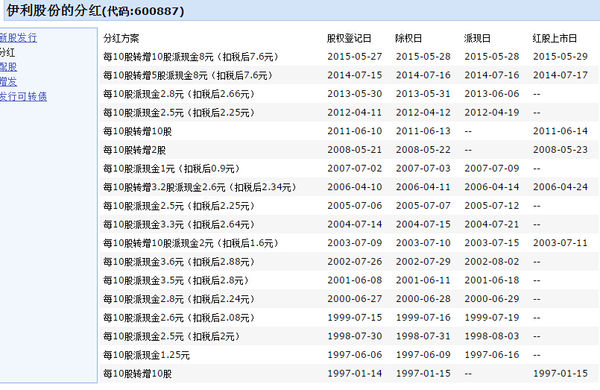Image resolution: width=600 pixels, height=390 pixels.
Task: Click payout date 1998-08-03
Action: coord(492,336)
